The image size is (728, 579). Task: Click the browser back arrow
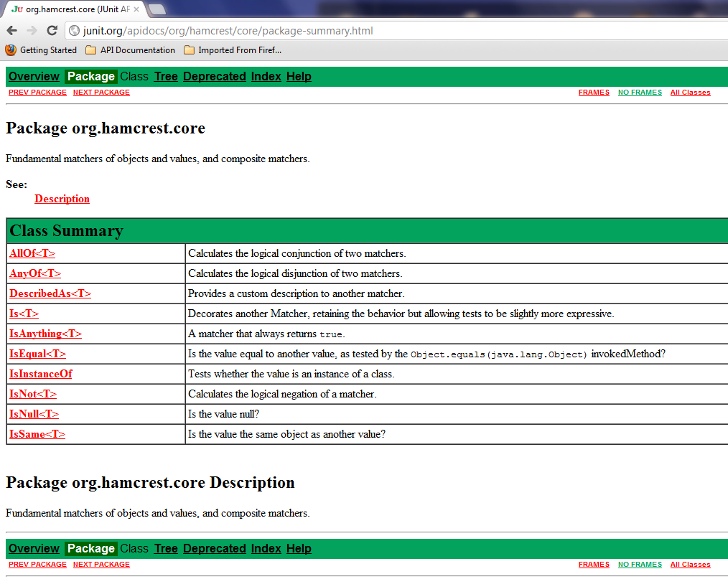(x=12, y=31)
